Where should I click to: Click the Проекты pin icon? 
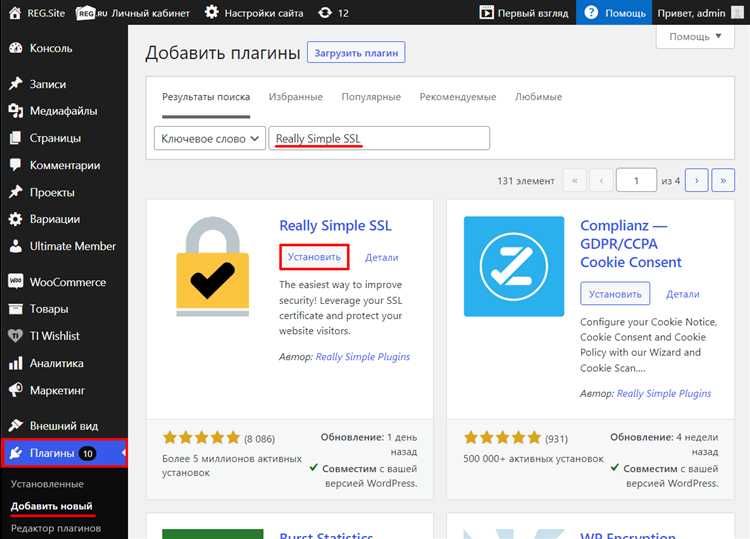coord(16,192)
